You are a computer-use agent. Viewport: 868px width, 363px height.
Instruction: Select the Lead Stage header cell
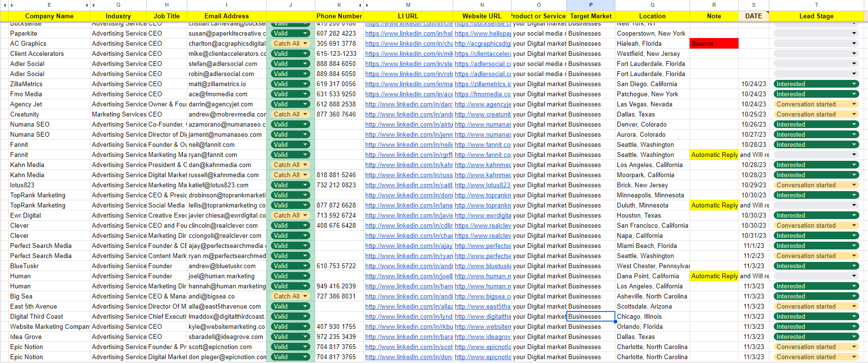click(x=817, y=16)
